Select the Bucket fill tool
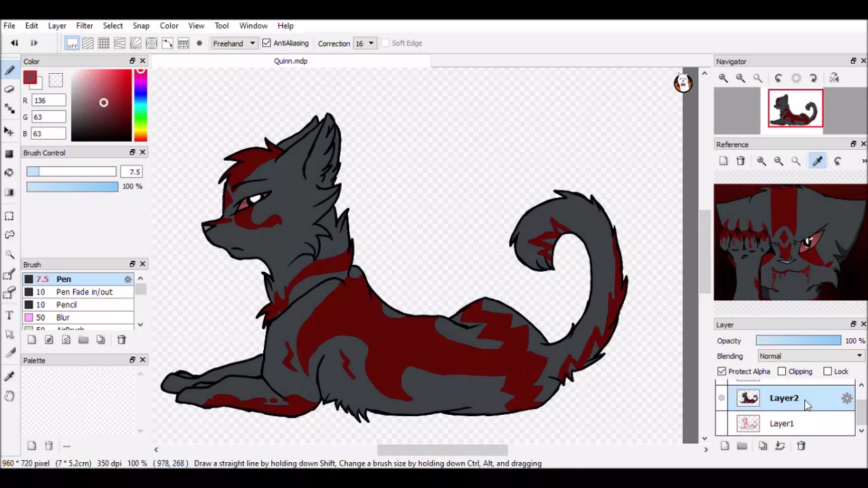The height and width of the screenshot is (488, 868). [x=9, y=173]
